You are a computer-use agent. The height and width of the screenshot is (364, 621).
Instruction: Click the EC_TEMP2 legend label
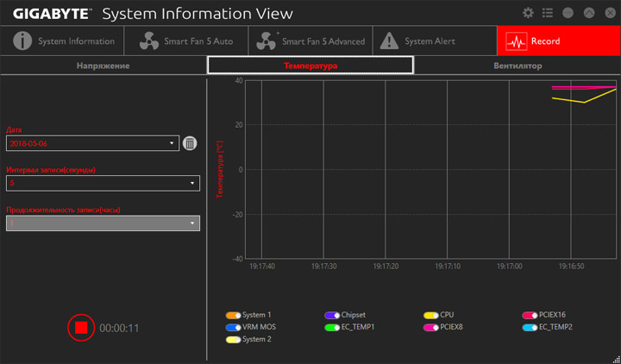coord(555,327)
